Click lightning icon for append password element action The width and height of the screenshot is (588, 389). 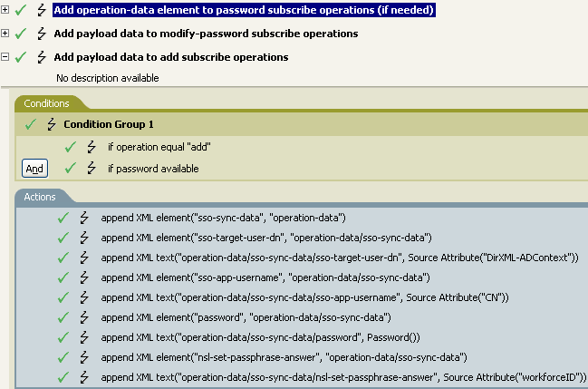click(x=84, y=317)
